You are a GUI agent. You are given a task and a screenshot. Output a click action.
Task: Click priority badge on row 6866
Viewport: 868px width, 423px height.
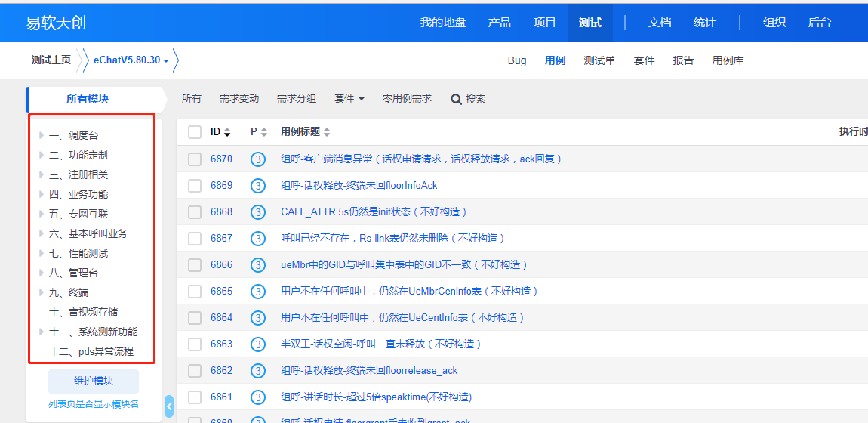pos(258,265)
